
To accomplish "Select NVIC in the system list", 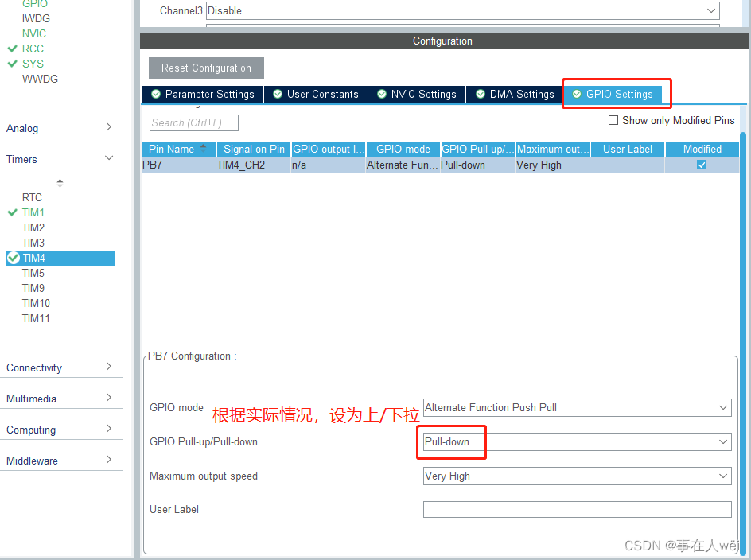I will point(34,33).
